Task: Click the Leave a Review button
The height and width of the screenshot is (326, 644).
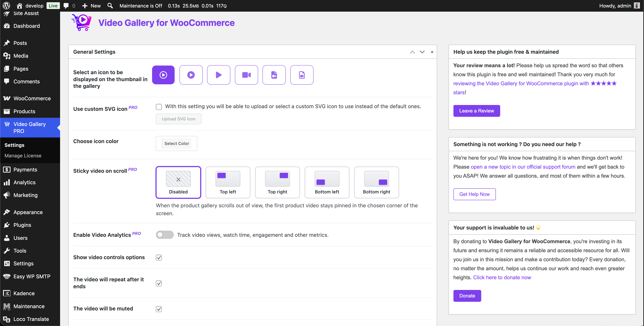Action: (x=477, y=111)
